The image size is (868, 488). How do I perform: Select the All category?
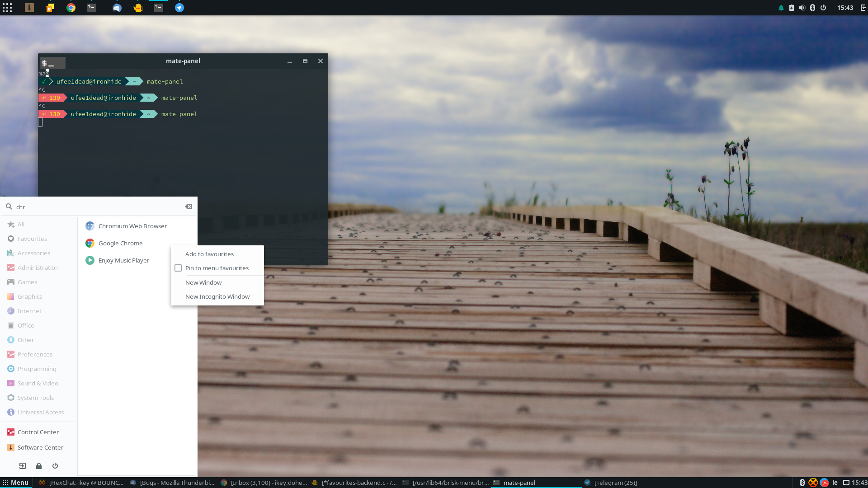click(40, 224)
